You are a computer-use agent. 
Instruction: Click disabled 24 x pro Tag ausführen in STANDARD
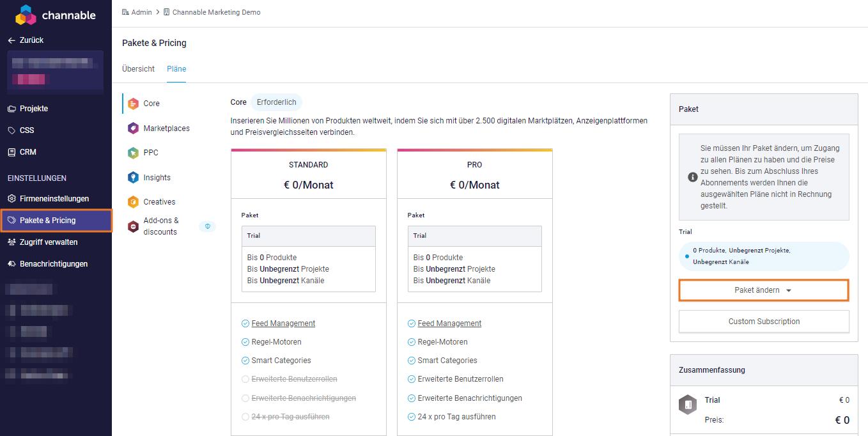[290, 417]
